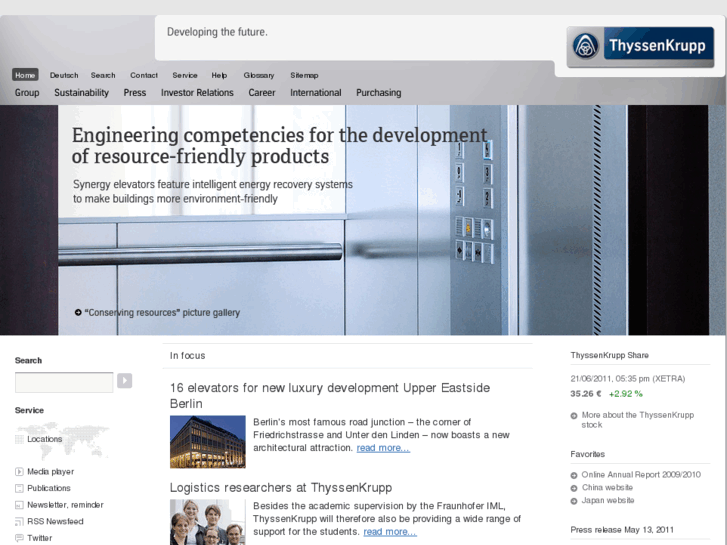Image resolution: width=727 pixels, height=545 pixels.
Task: Open the Sustainability section
Action: point(82,93)
